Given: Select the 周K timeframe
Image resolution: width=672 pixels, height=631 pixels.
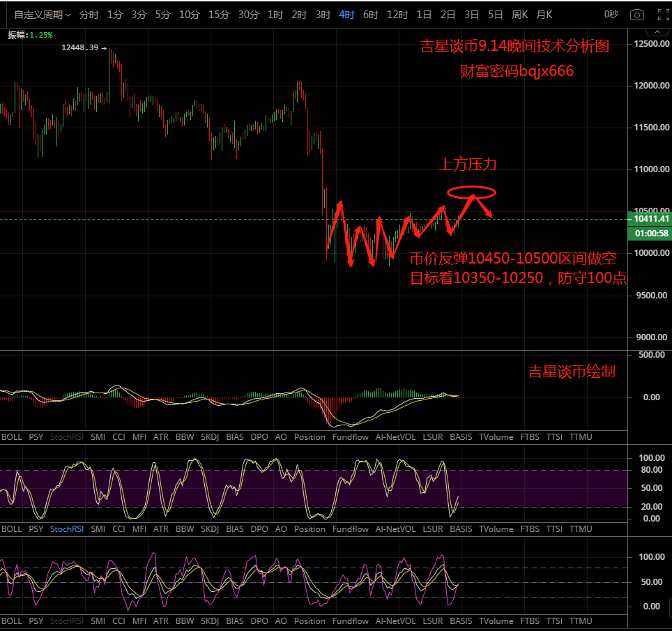Looking at the screenshot, I should tap(519, 15).
